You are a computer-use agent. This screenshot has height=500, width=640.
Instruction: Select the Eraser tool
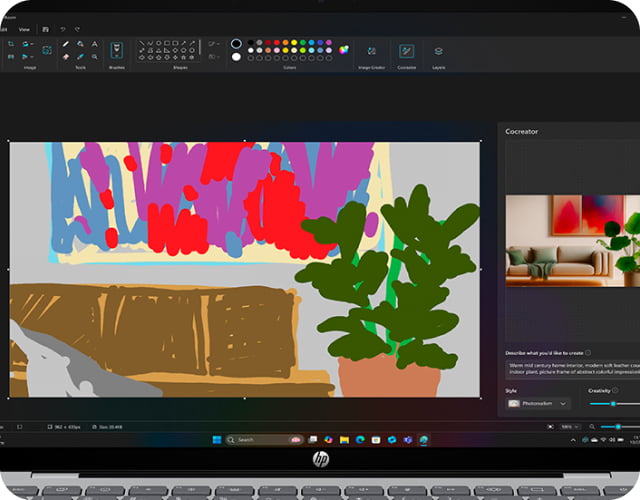[x=66, y=57]
